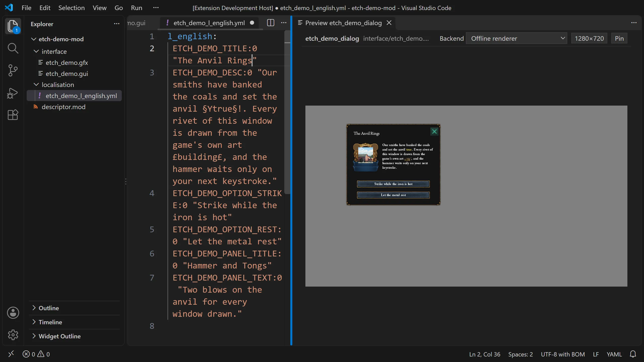The width and height of the screenshot is (644, 362).
Task: Open preview panel More Actions ellipsis
Action: click(x=634, y=23)
